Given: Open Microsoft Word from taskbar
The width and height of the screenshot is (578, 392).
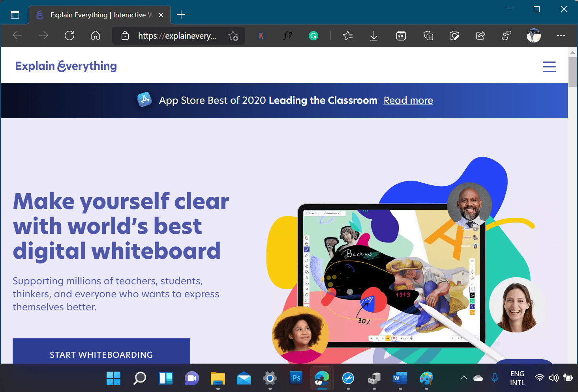Looking at the screenshot, I should pyautogui.click(x=400, y=379).
